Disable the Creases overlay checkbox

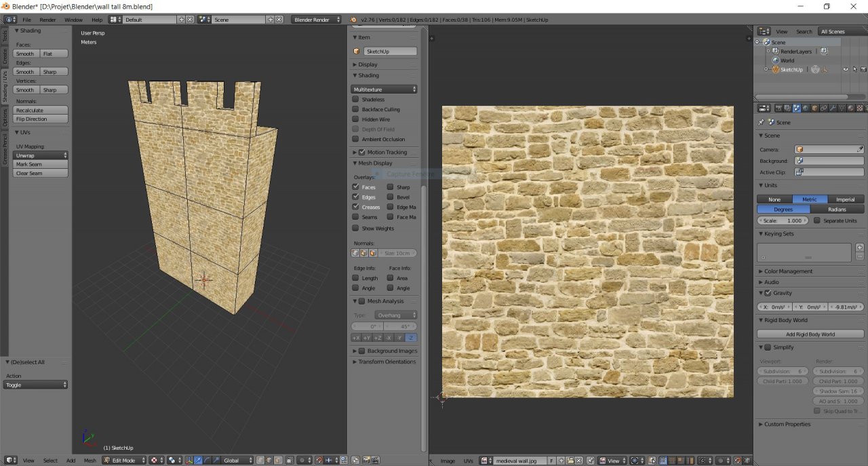355,207
